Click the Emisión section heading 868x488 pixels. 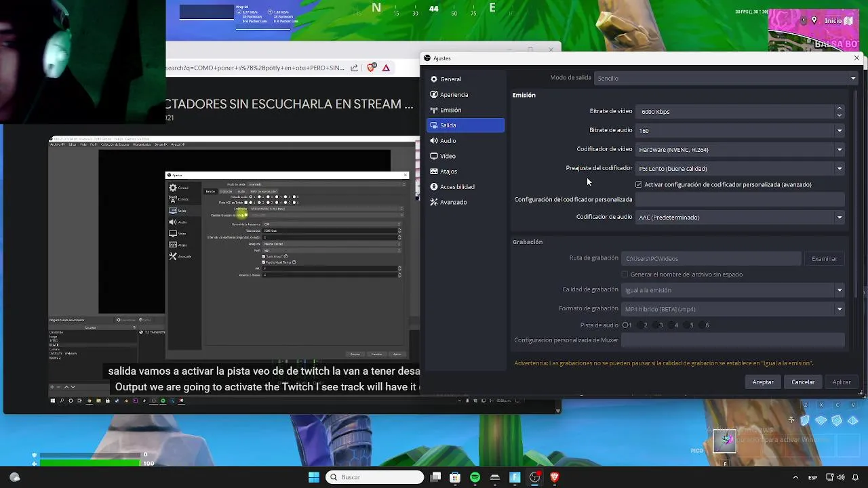click(x=524, y=96)
